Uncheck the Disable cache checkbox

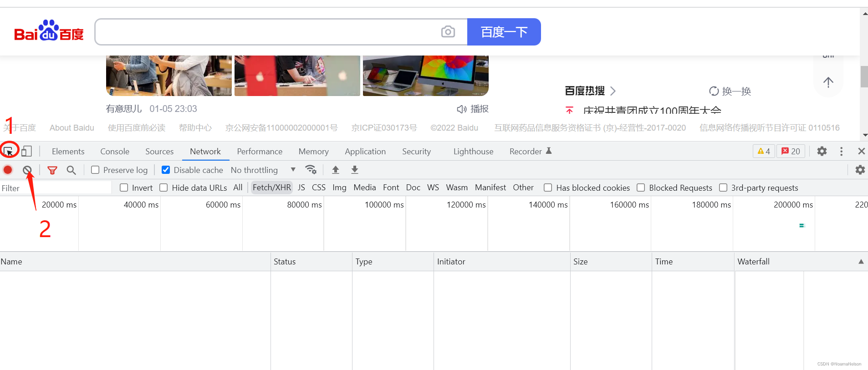166,170
